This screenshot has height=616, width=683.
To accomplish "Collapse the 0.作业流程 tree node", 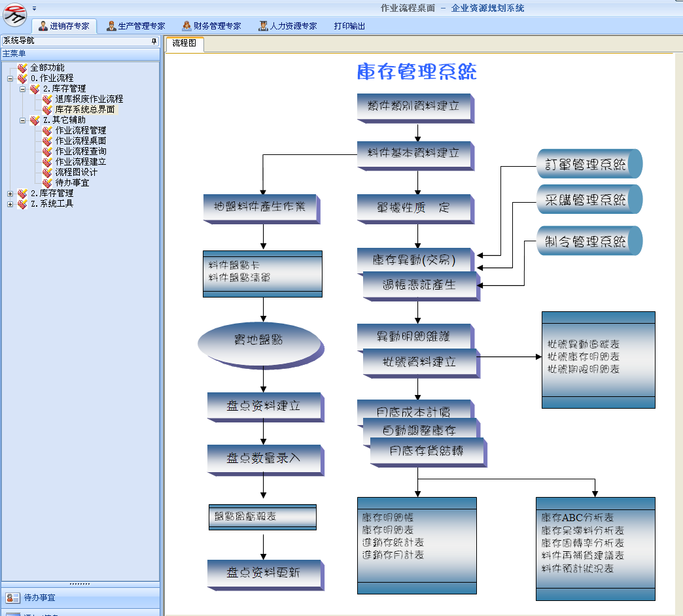I will (x=10, y=78).
